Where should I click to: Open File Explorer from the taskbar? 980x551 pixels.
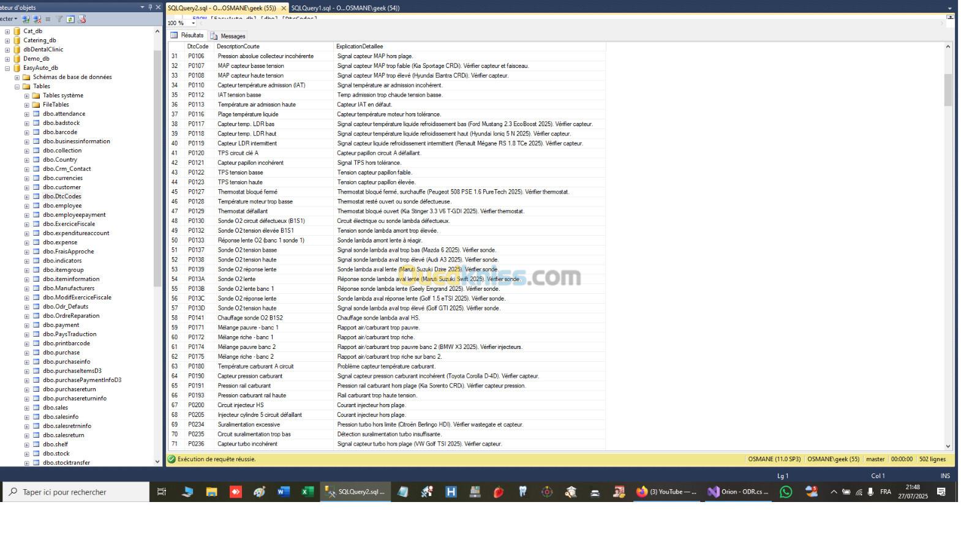click(211, 492)
